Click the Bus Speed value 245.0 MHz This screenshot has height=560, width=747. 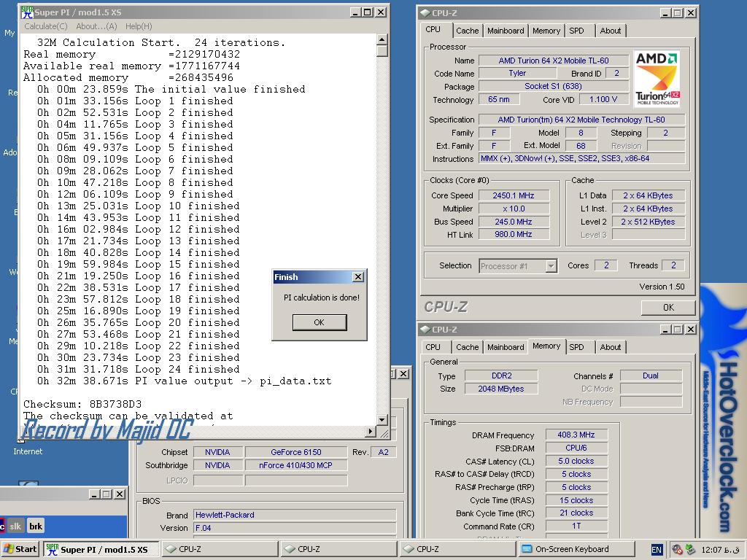point(514,222)
